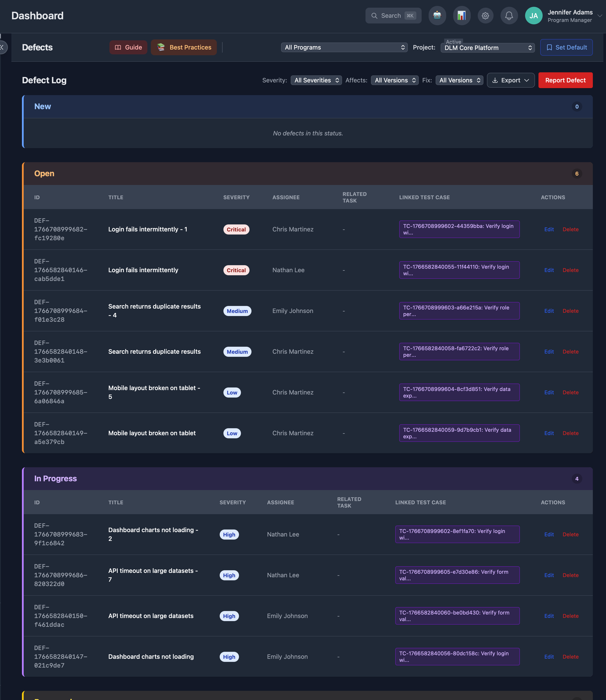Image resolution: width=606 pixels, height=700 pixels.
Task: Expand the Jennifer Adams profile menu chevron
Action: click(x=599, y=16)
